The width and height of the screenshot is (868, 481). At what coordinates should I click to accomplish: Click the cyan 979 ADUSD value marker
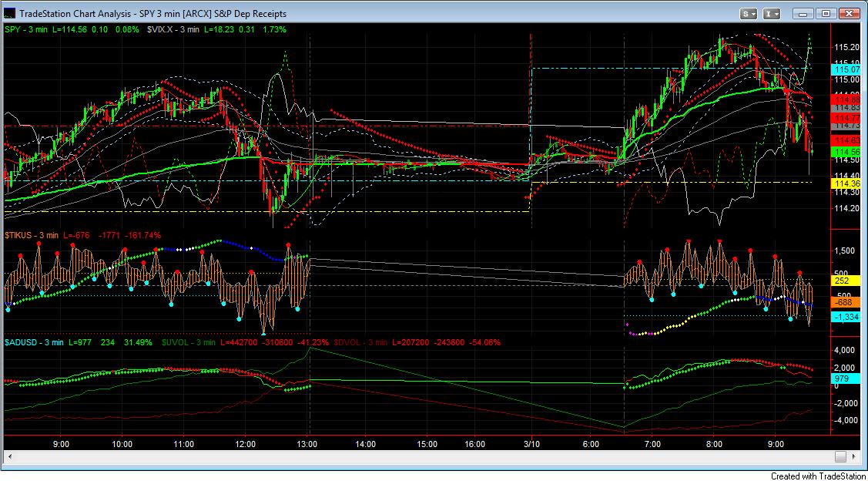(846, 378)
